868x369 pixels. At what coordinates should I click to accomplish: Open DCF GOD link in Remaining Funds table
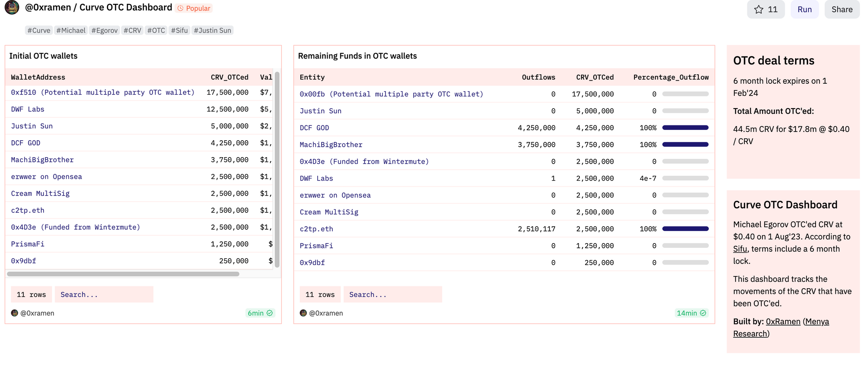point(314,128)
